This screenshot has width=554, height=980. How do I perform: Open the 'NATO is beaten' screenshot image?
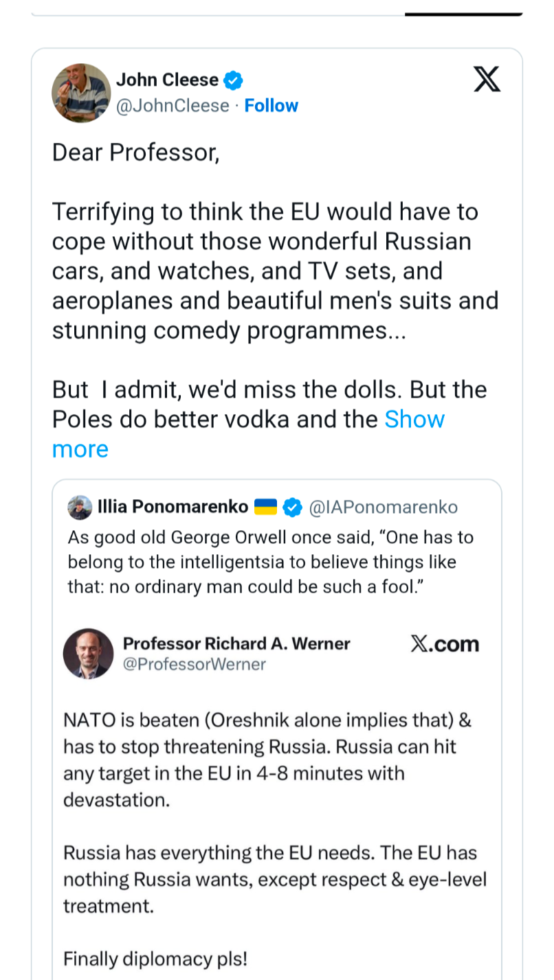click(x=275, y=810)
